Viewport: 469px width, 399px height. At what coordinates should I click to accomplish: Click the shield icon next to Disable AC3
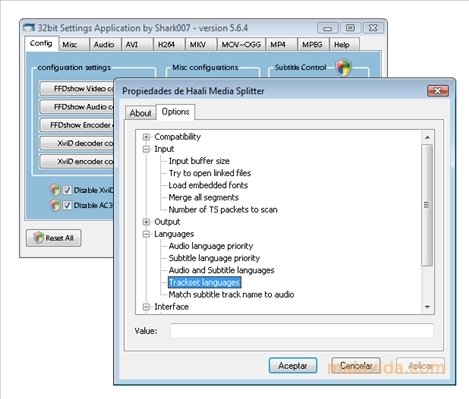[55, 205]
